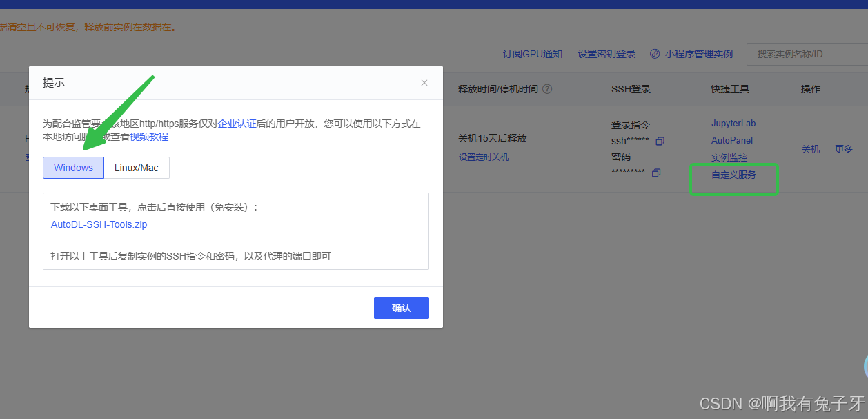Copy the SSH password
Image resolution: width=868 pixels, height=419 pixels.
[x=656, y=173]
